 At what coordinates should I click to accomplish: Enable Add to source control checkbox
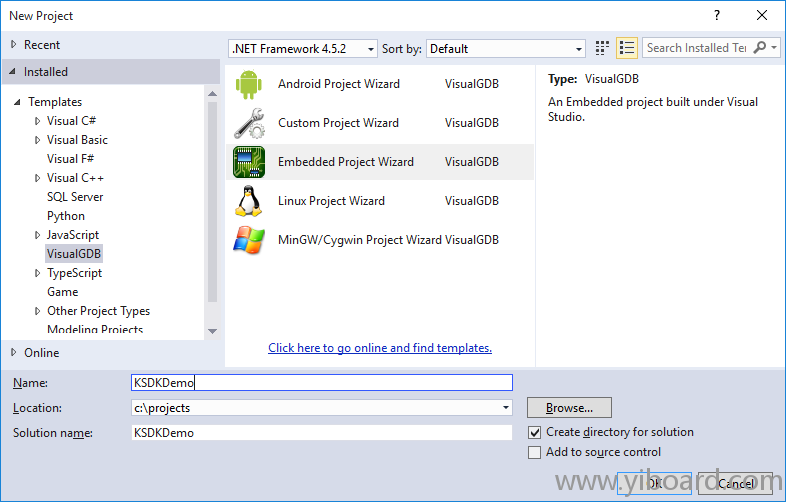535,452
